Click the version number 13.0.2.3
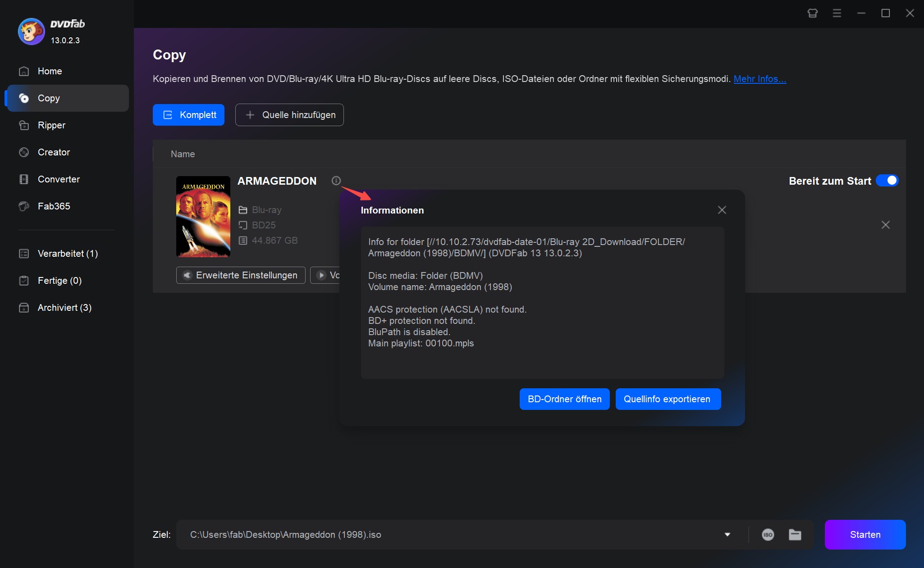The height and width of the screenshot is (568, 924). (65, 41)
